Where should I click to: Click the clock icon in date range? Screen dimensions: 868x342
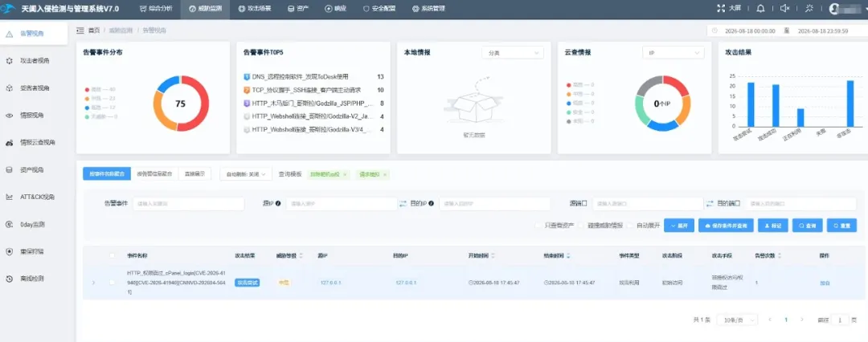point(714,31)
